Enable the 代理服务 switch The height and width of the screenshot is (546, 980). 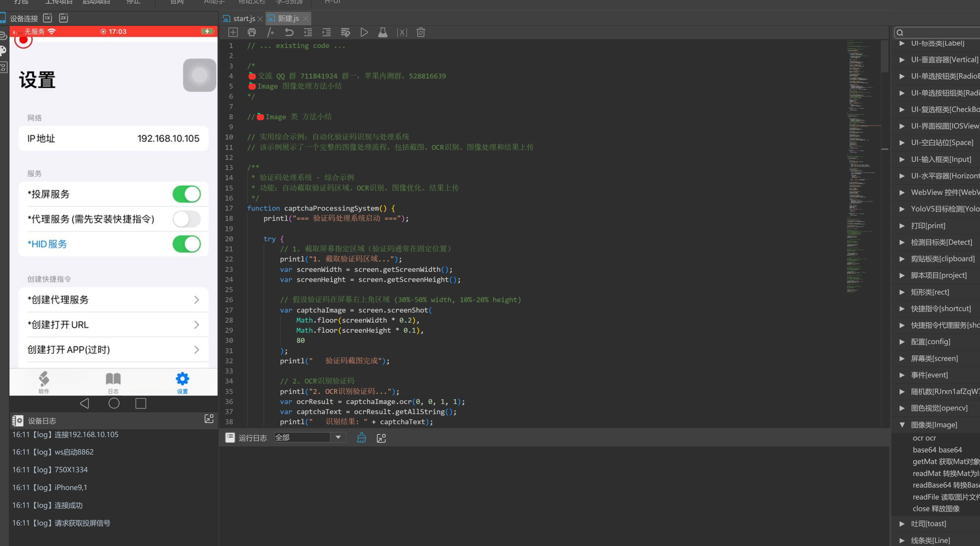click(186, 219)
